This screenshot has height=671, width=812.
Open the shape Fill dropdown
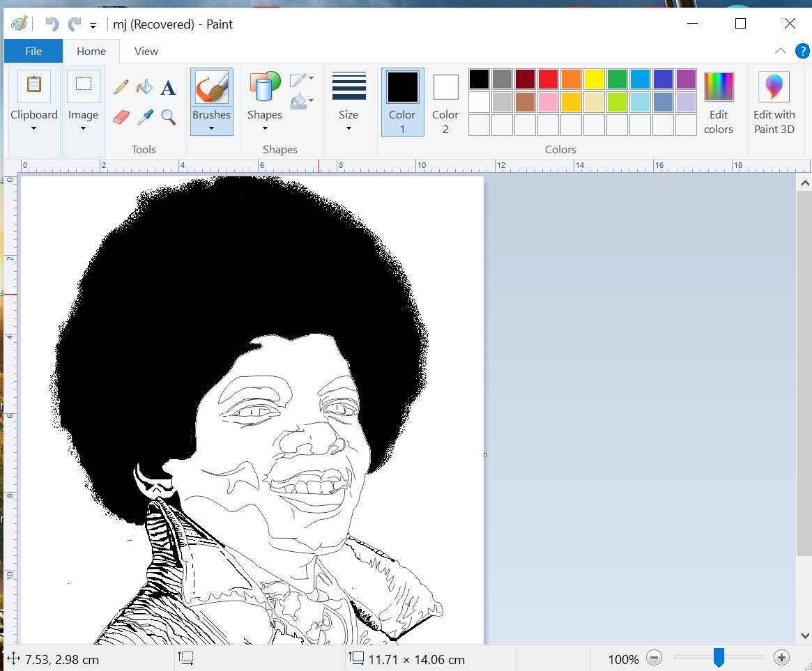(x=302, y=100)
